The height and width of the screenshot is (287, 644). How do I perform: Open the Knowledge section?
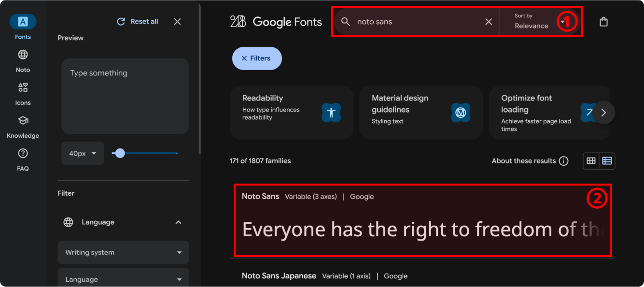coord(23,121)
